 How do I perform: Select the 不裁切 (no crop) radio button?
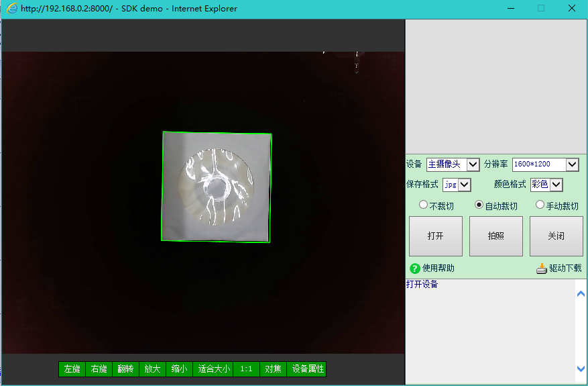click(423, 205)
